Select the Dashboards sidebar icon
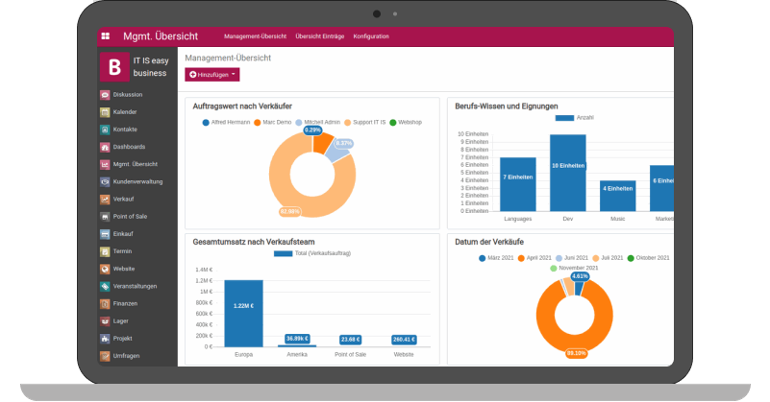This screenshot has width=770, height=402. click(x=105, y=147)
